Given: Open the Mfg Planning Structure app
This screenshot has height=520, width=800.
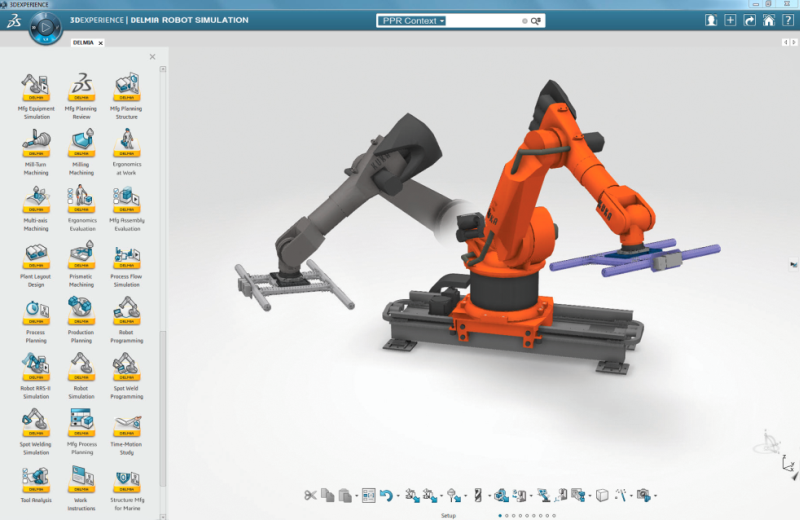Looking at the screenshot, I should [x=127, y=96].
